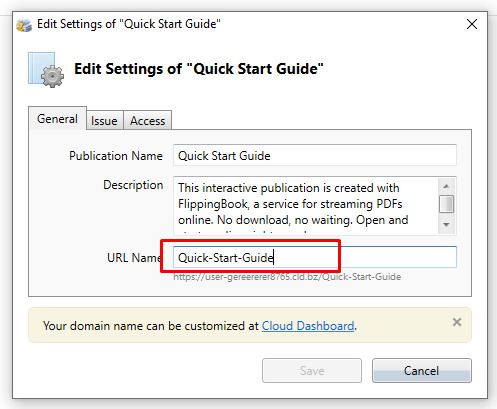Click the Description scrollbar up arrow
Image resolution: width=497 pixels, height=409 pixels.
(x=446, y=186)
